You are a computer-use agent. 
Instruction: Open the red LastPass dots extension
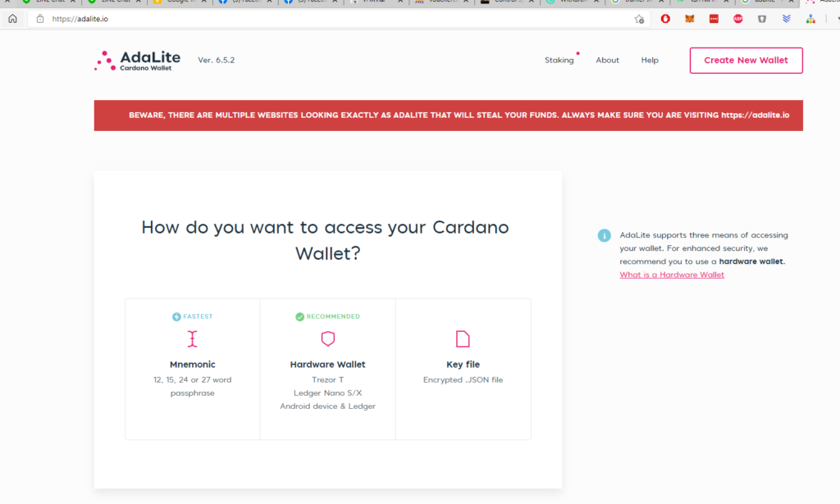[x=714, y=19]
